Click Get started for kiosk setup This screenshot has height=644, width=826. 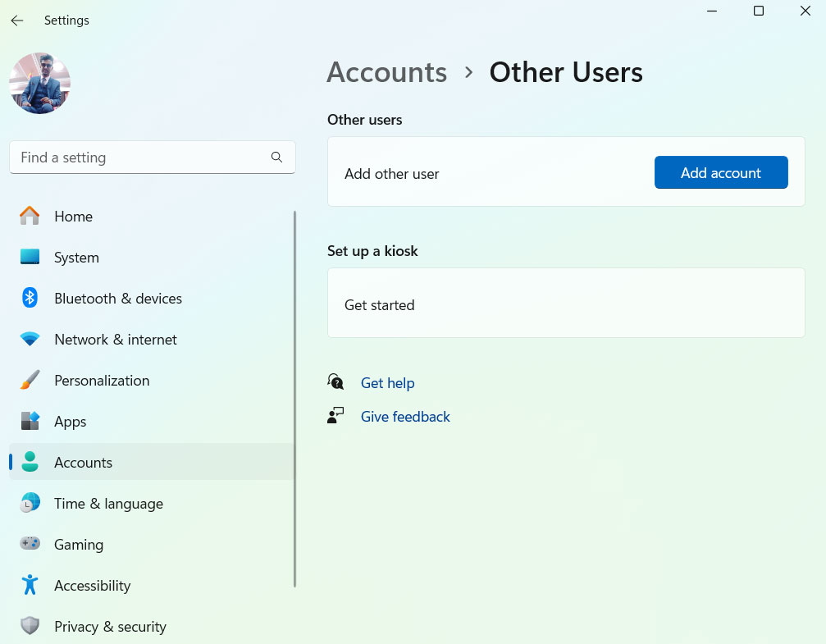coord(566,303)
